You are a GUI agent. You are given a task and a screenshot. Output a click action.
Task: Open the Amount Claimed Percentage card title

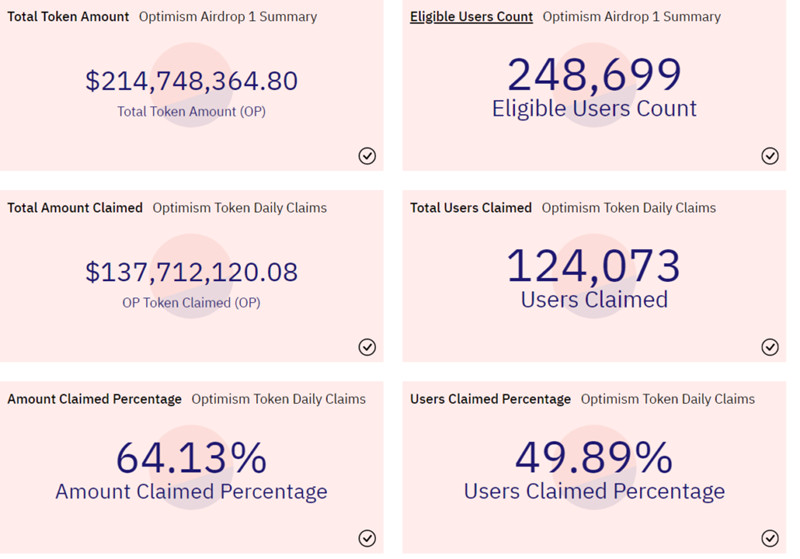click(94, 399)
